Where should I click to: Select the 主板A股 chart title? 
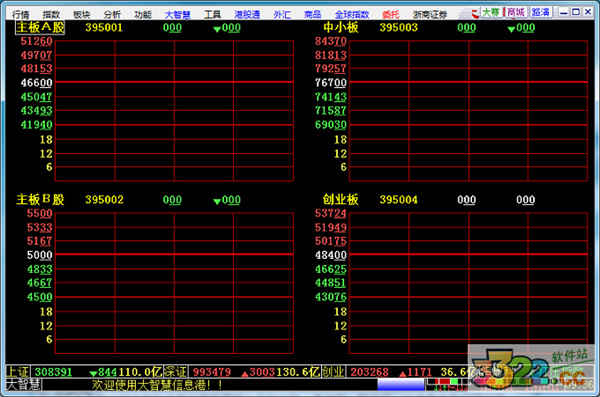[40, 28]
